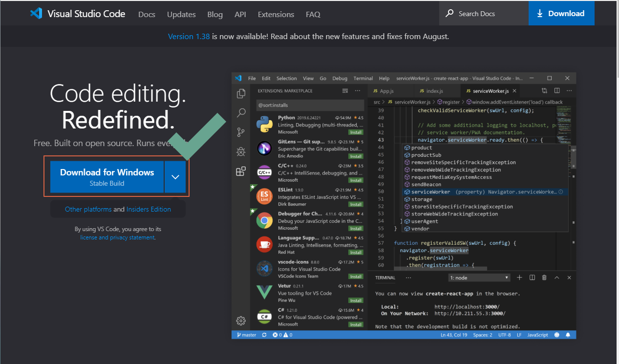Install the C# extension
619x364 pixels.
coord(355,324)
